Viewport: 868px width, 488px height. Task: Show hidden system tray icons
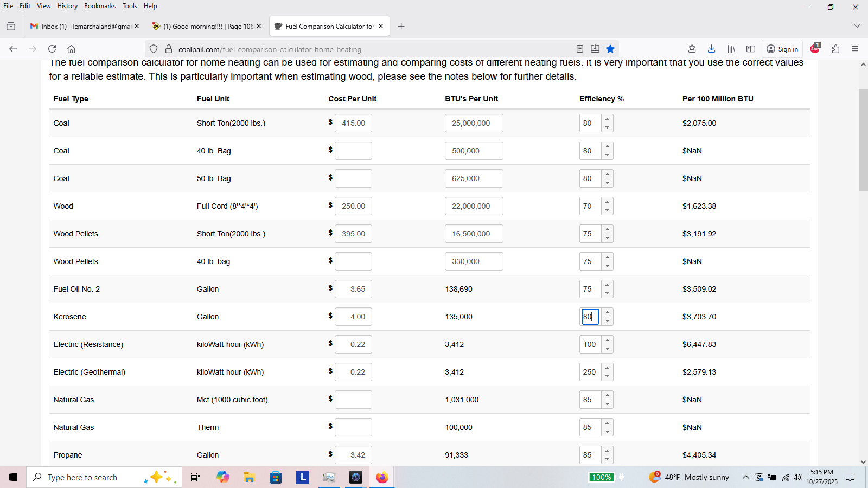745,477
